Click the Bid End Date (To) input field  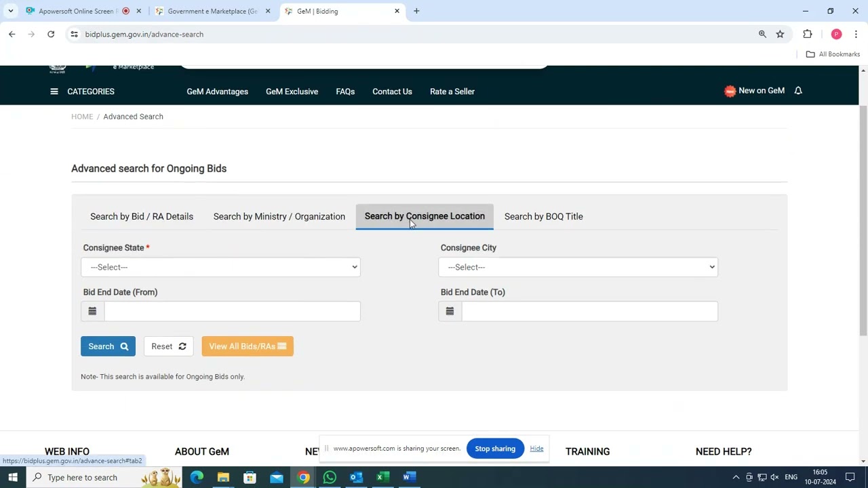pyautogui.click(x=589, y=311)
